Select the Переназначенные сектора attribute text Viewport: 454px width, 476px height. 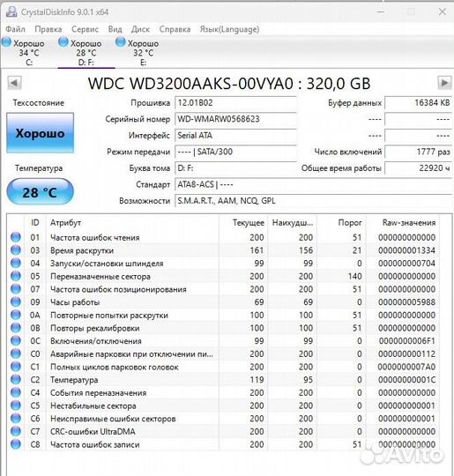coord(100,277)
